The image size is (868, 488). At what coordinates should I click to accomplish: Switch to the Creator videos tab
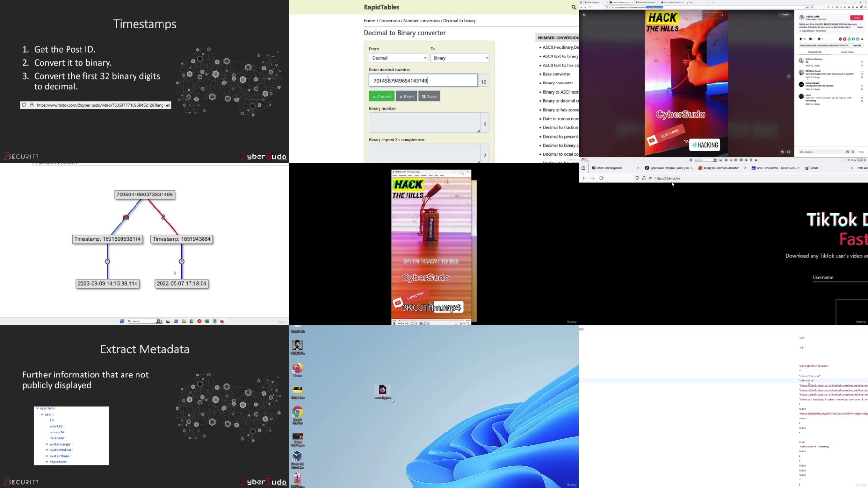point(847,52)
